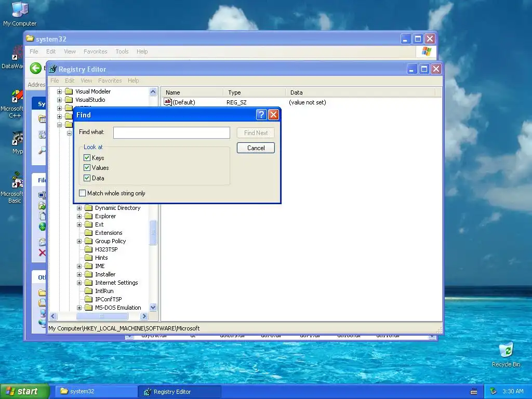Click the tree vertical scrollbar thumb
The height and width of the screenshot is (399, 532).
[153, 232]
